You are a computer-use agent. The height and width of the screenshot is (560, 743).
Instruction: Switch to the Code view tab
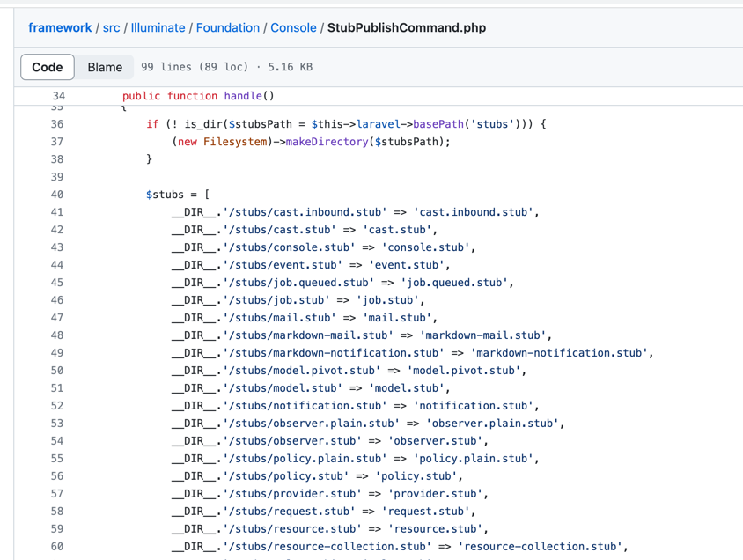pos(48,67)
